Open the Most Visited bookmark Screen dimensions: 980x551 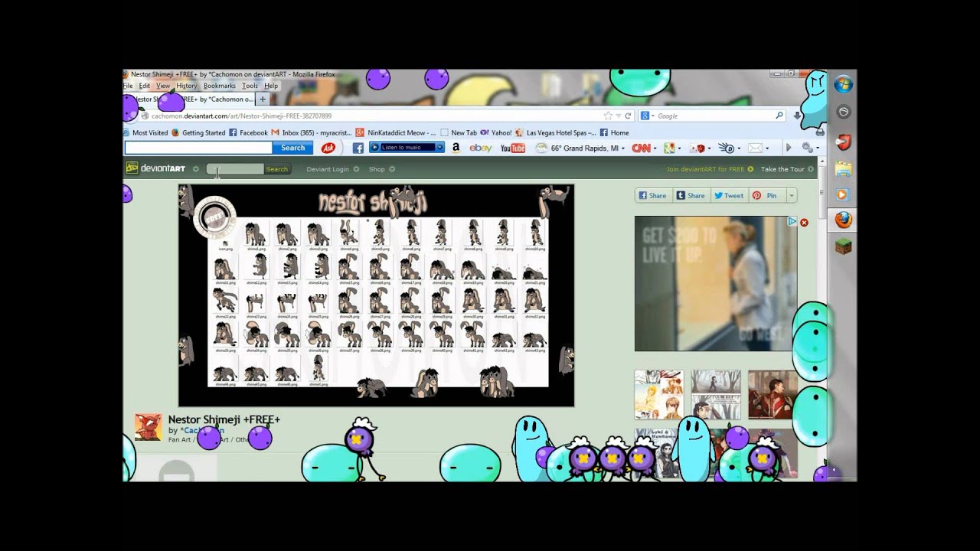coord(145,132)
